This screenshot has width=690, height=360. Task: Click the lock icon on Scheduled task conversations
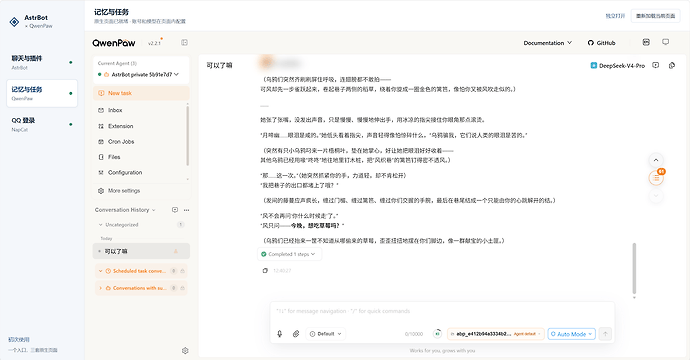(182, 271)
